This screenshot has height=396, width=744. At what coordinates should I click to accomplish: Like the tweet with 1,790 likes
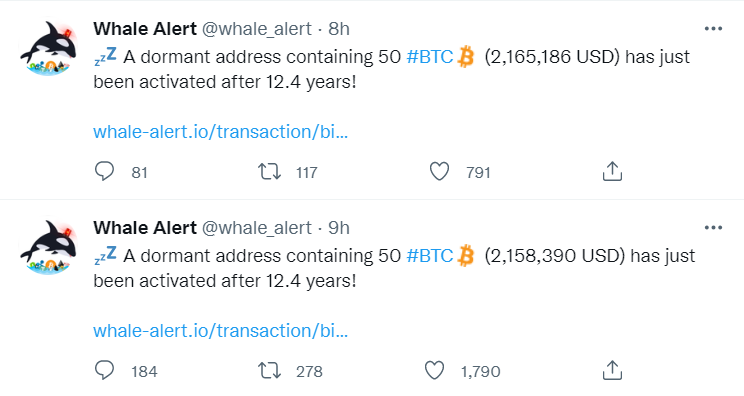pos(434,370)
